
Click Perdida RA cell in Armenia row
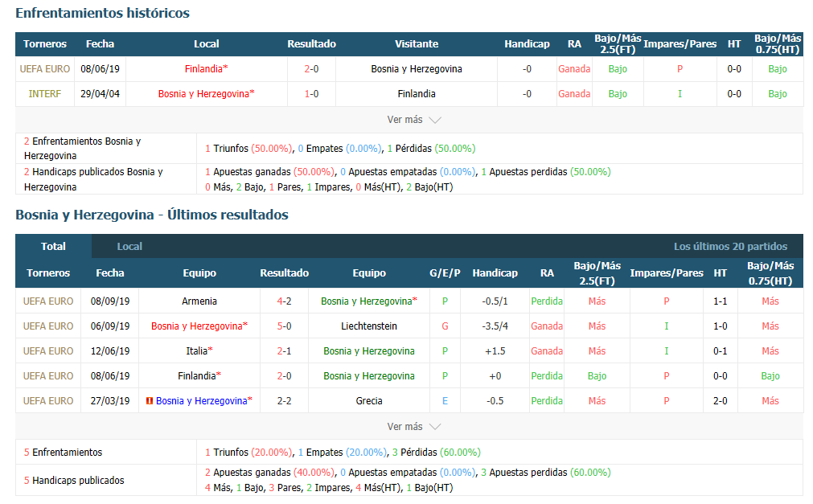[x=547, y=301]
